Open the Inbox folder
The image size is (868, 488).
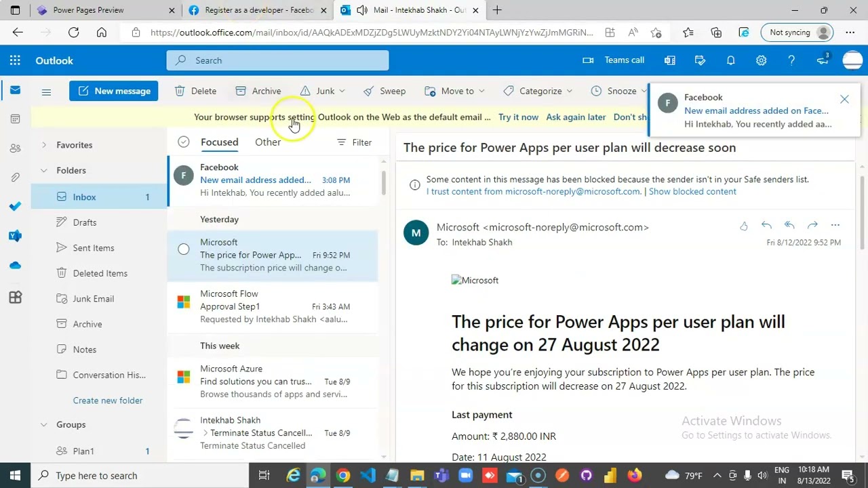point(99,197)
